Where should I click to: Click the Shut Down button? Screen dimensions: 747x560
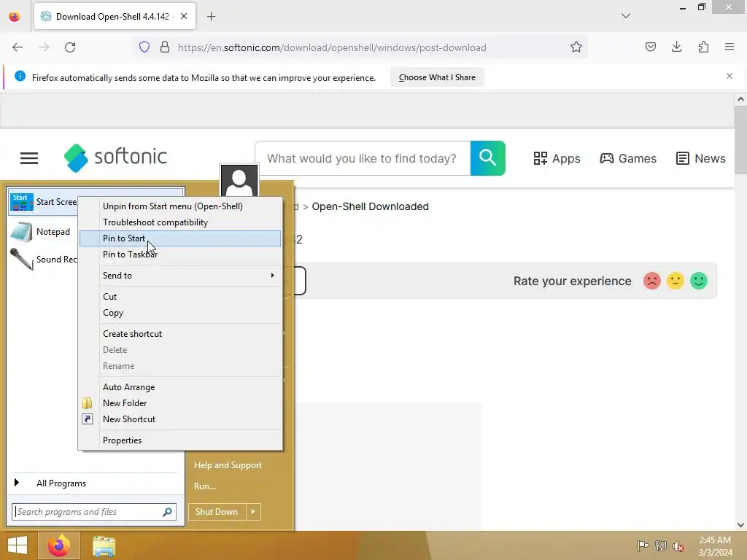point(217,512)
